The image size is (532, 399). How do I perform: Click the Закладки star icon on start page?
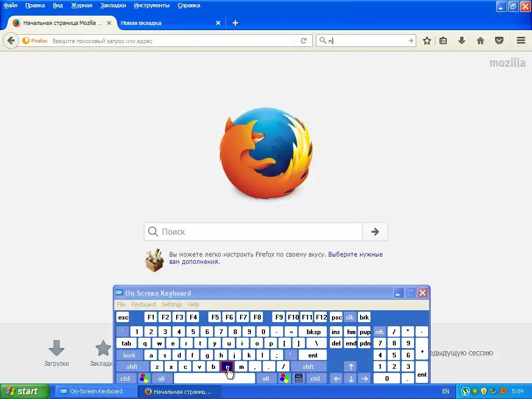pos(103,349)
